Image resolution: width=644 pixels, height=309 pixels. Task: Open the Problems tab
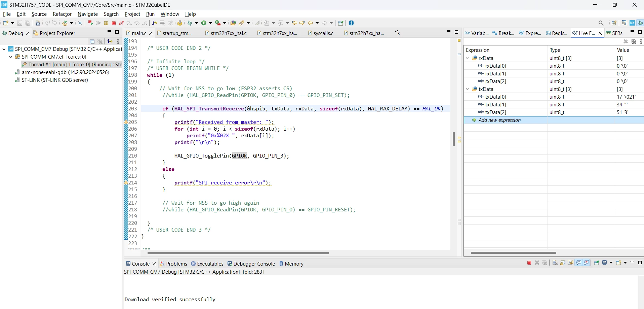(173, 264)
